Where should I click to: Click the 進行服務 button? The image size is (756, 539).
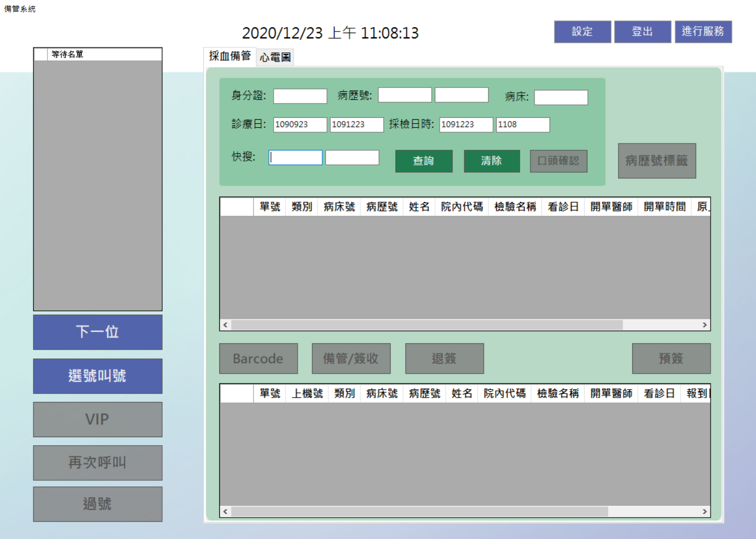click(703, 32)
